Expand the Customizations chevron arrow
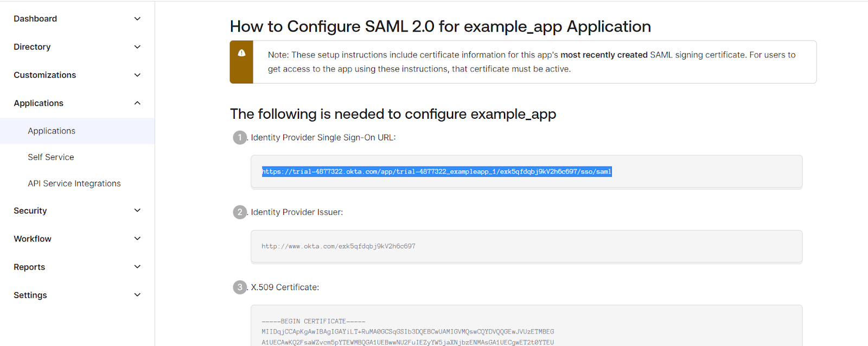This screenshot has height=346, width=868. [137, 75]
